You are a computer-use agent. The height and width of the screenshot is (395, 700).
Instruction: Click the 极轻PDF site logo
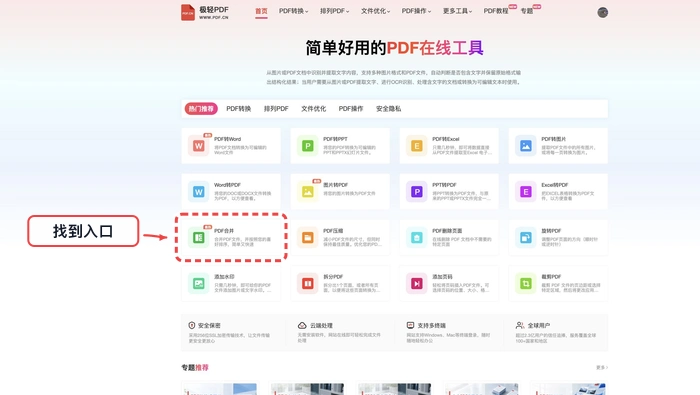[205, 12]
